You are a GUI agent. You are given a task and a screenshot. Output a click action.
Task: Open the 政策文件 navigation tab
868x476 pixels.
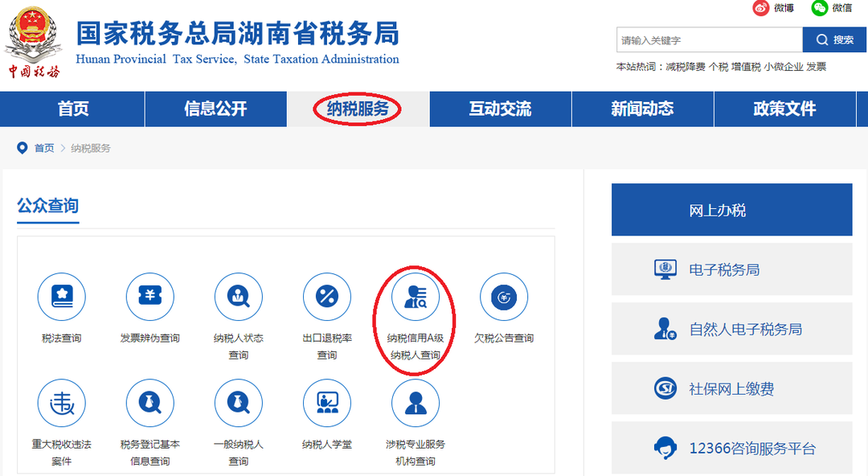785,109
